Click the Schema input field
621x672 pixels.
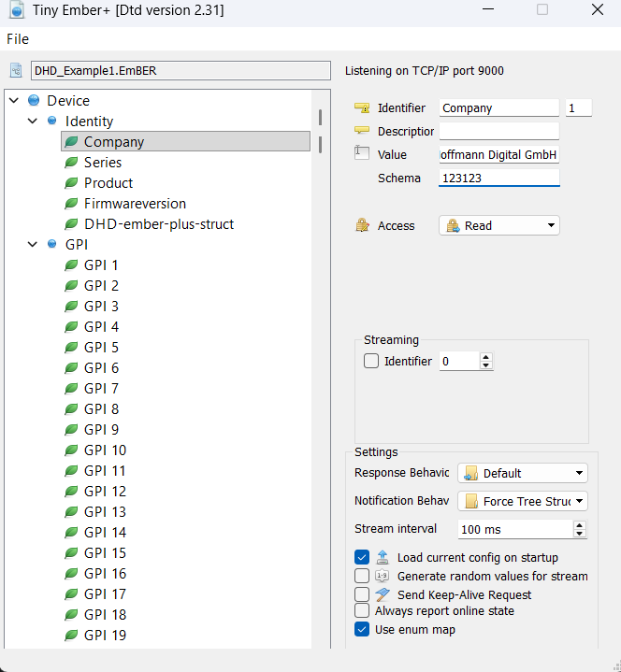498,178
